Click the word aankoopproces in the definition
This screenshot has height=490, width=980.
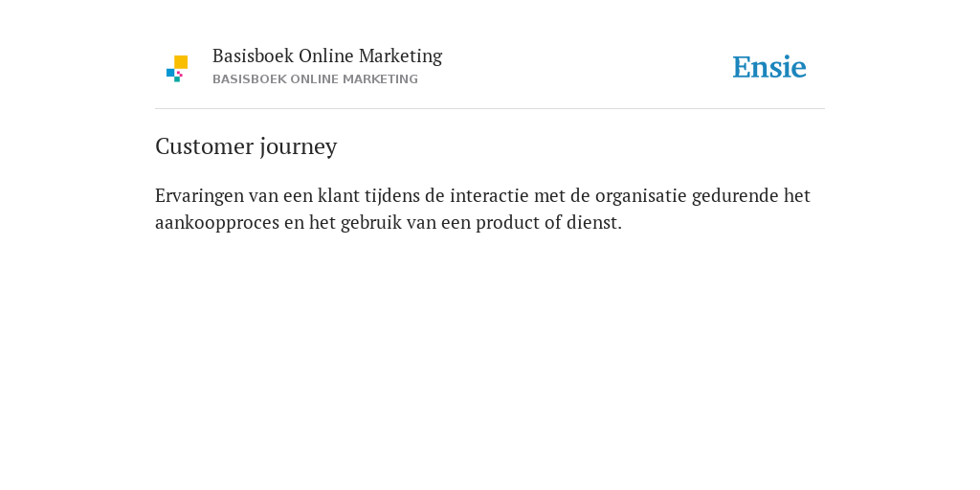[217, 222]
